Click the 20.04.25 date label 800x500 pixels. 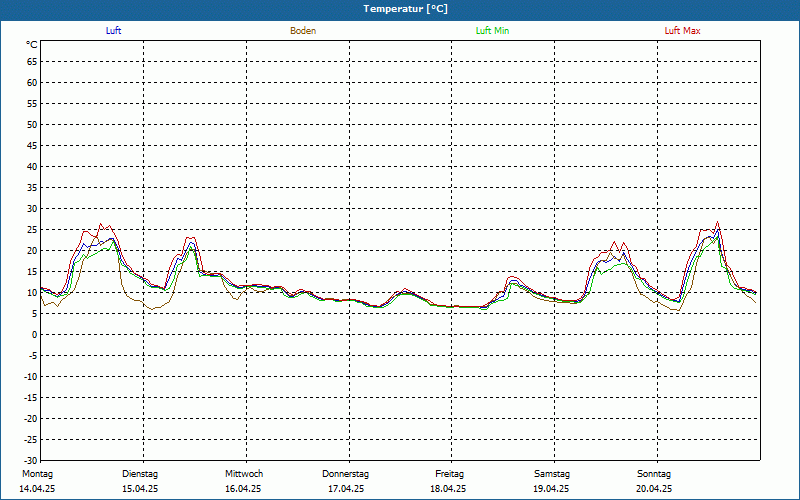coord(654,489)
